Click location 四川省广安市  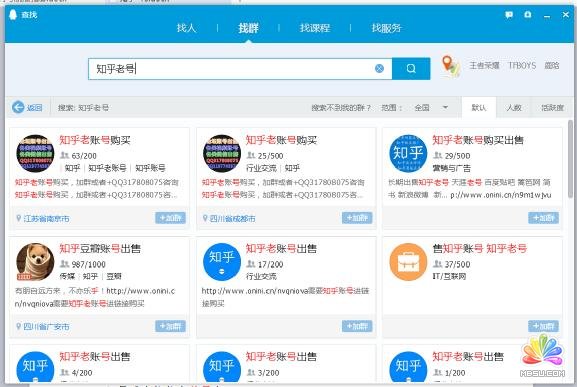[46, 327]
